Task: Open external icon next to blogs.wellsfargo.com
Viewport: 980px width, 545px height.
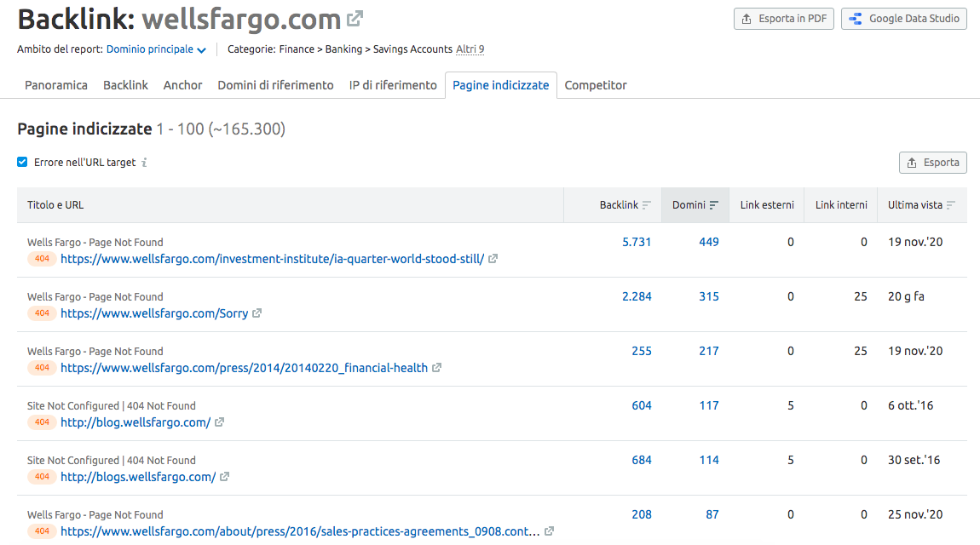Action: 225,477
